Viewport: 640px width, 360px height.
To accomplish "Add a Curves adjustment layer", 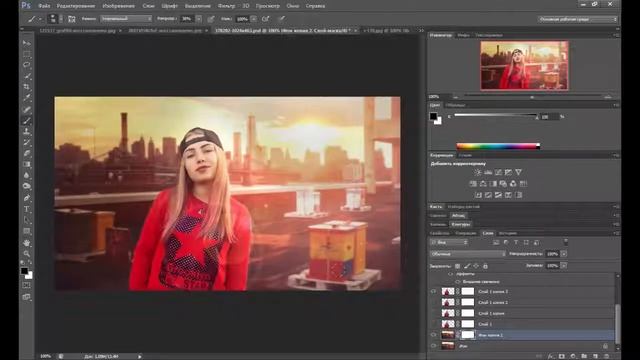I will (x=498, y=173).
